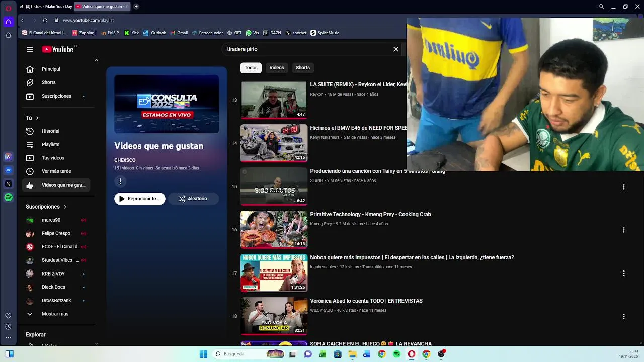The width and height of the screenshot is (644, 362).
Task: Open options for Primitive Technology Cooking Crab video
Action: click(623, 230)
